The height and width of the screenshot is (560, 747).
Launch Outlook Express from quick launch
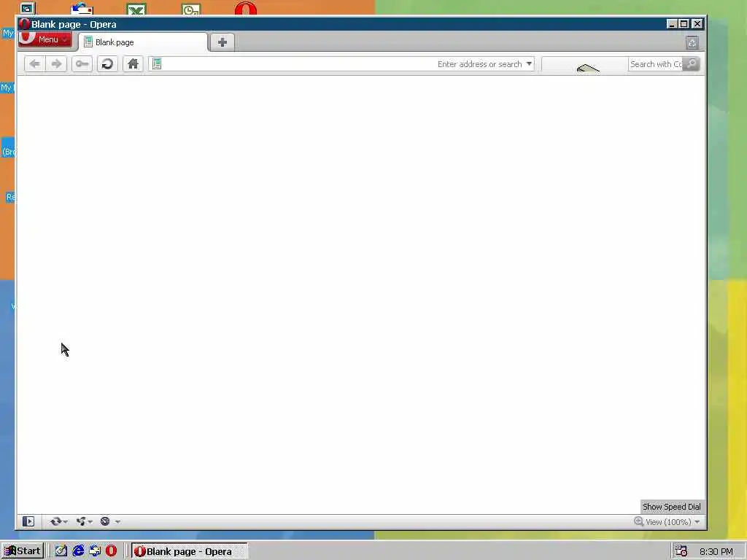(95, 551)
